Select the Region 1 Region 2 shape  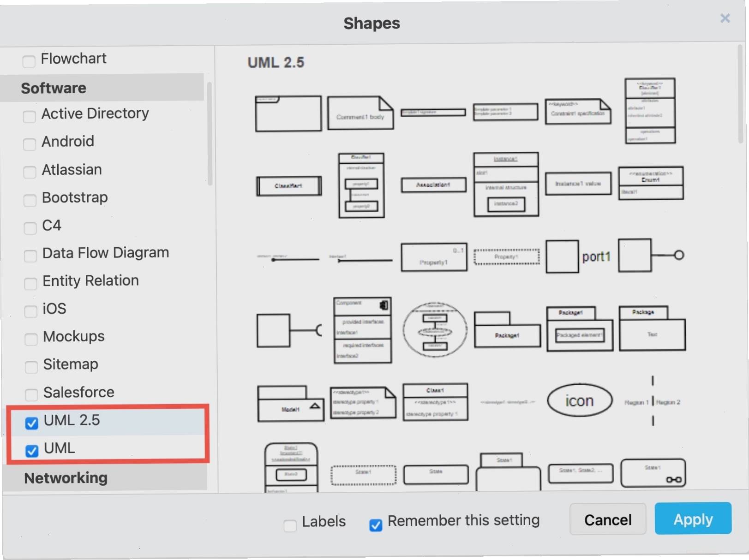coord(653,401)
